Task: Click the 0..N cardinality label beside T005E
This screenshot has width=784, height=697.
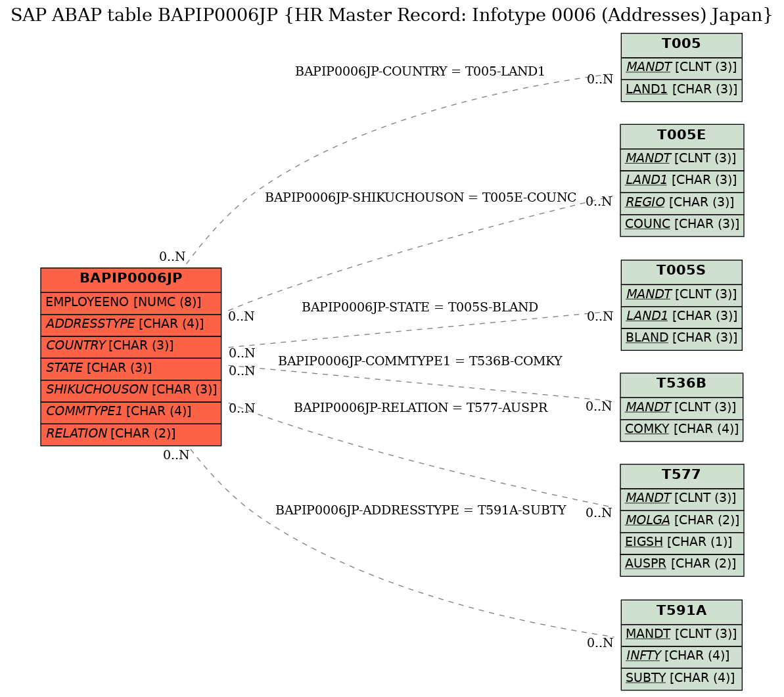Action: 599,202
